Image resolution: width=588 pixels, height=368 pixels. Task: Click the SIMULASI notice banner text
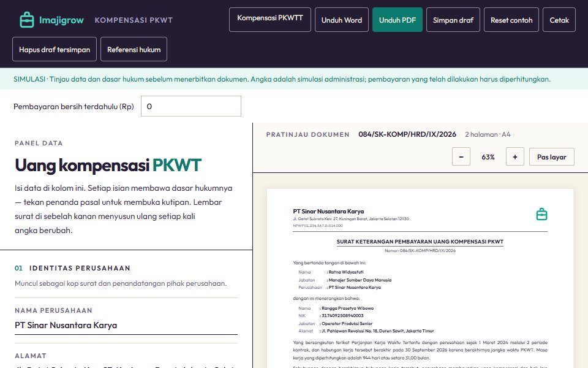[x=282, y=79]
